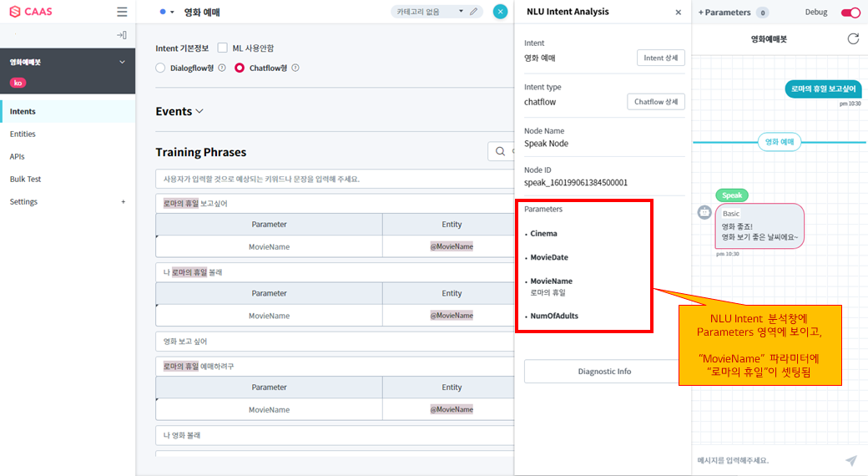The image size is (868, 476).
Task: Go to Entities in the sidebar
Action: [23, 134]
